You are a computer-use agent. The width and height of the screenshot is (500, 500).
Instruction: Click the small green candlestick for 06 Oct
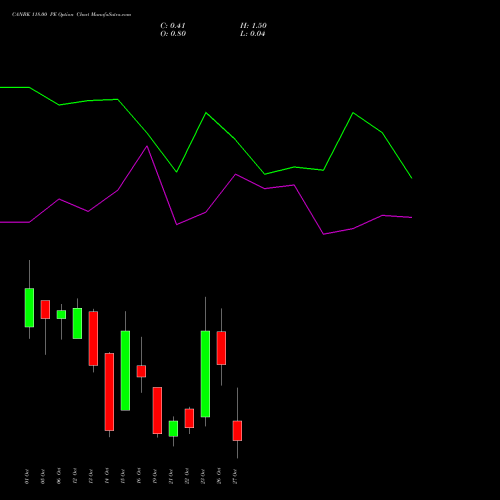coord(61,315)
